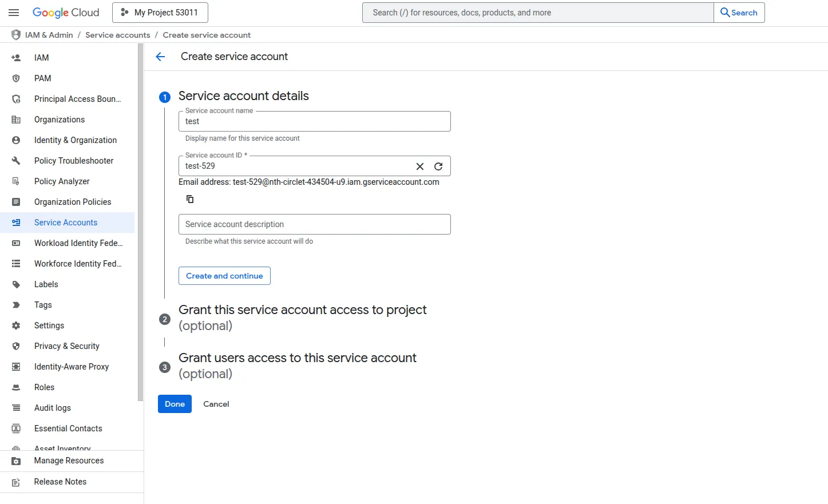This screenshot has width=828, height=504.
Task: Click the Workload Identity Federation icon
Action: coord(15,243)
